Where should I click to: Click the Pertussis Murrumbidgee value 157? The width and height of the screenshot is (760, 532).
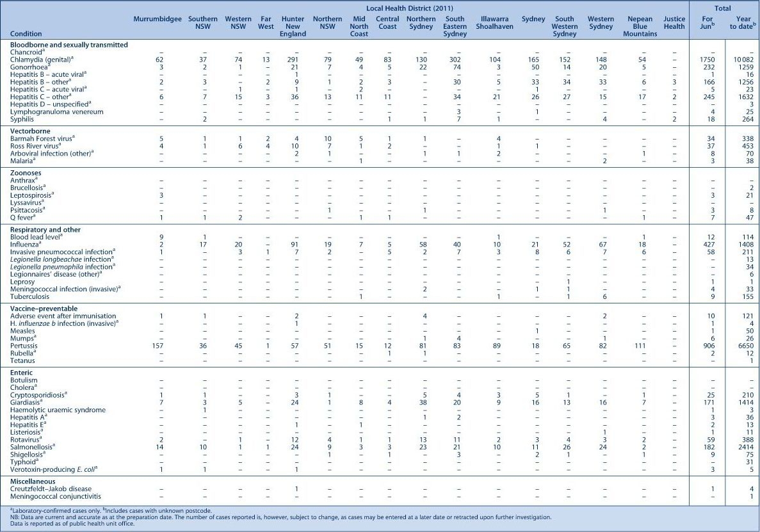(x=158, y=346)
